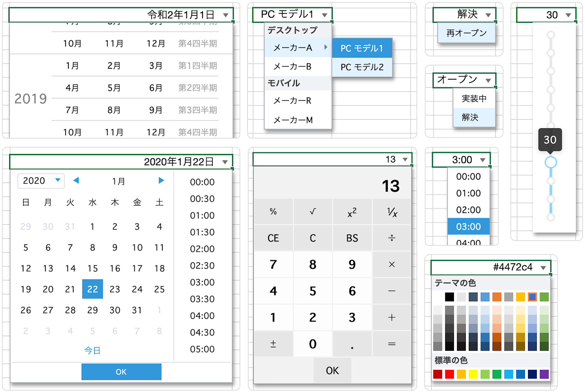Go to next month with right arrow
This screenshot has height=392, width=585.
(x=161, y=180)
